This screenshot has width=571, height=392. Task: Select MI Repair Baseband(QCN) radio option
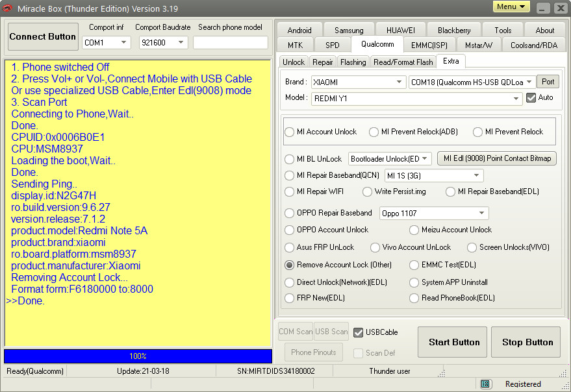[x=290, y=175]
